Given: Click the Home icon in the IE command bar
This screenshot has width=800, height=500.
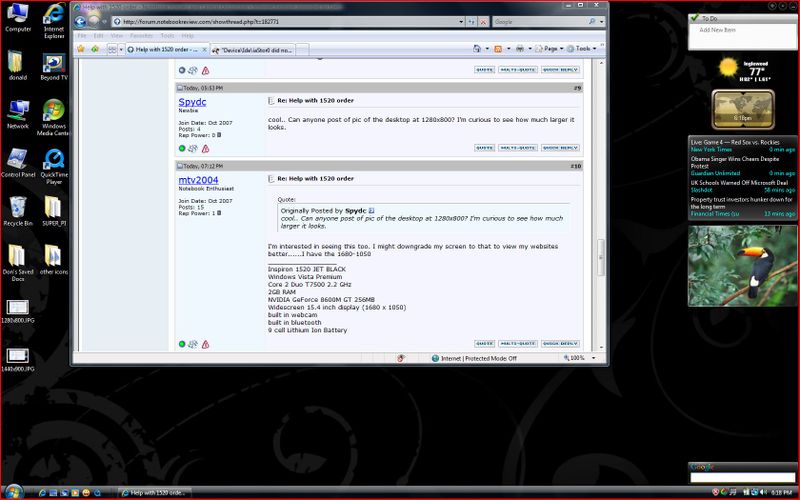Looking at the screenshot, I should pyautogui.click(x=477, y=48).
